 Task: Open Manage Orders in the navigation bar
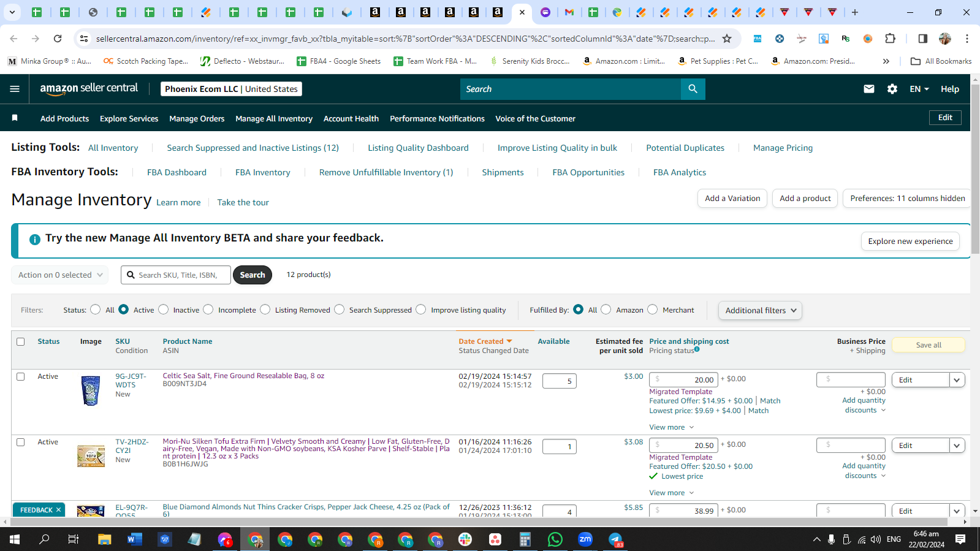tap(197, 118)
